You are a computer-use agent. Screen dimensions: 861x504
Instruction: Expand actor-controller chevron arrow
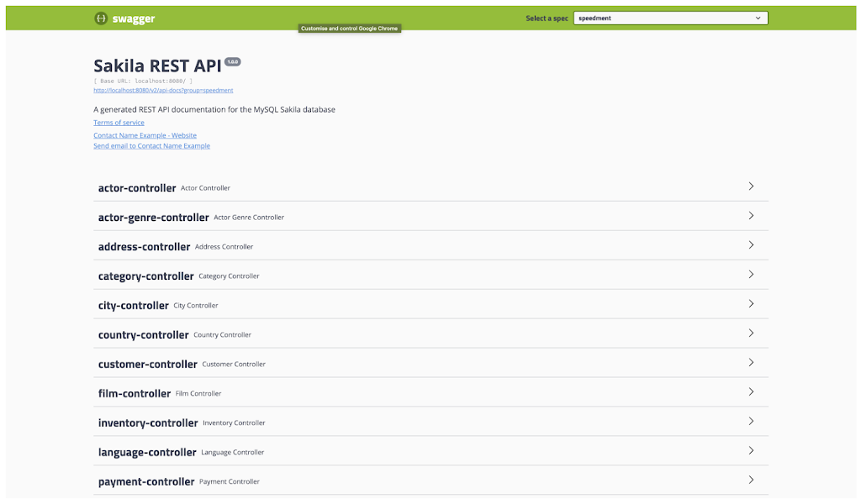click(x=751, y=186)
